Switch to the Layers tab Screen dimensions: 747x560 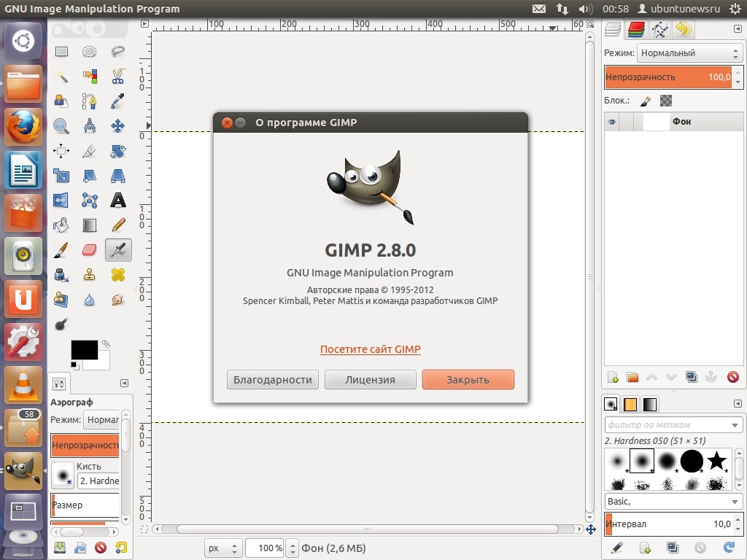coord(613,29)
